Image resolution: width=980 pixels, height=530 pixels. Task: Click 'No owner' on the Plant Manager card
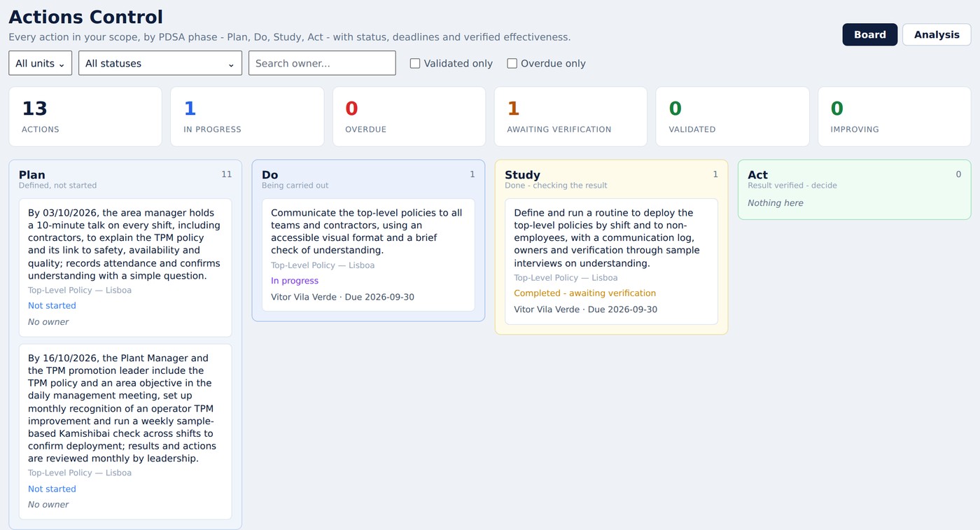point(48,505)
